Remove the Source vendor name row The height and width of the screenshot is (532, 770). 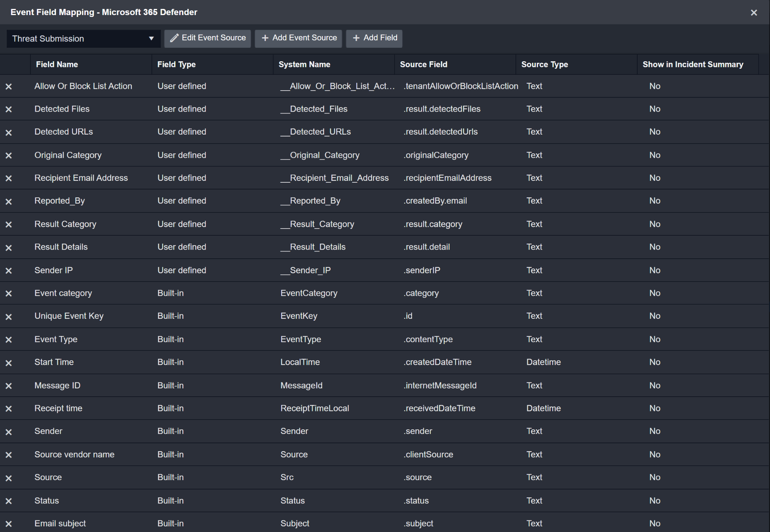pos(9,455)
